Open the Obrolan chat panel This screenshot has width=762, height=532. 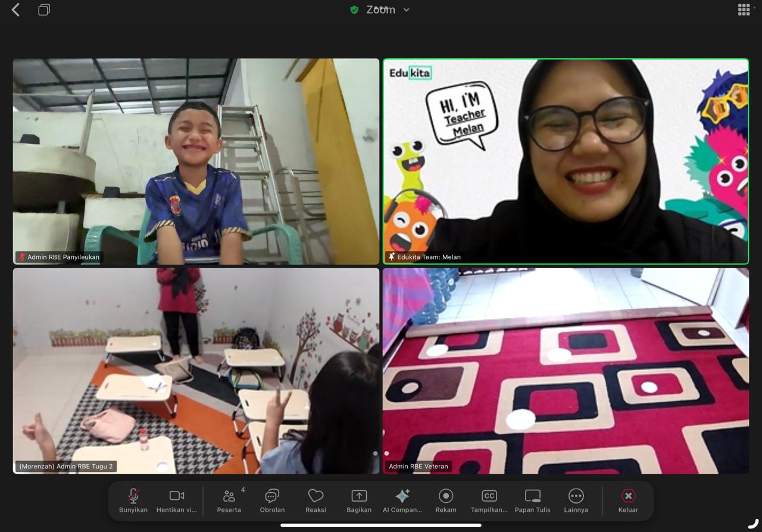pyautogui.click(x=272, y=500)
